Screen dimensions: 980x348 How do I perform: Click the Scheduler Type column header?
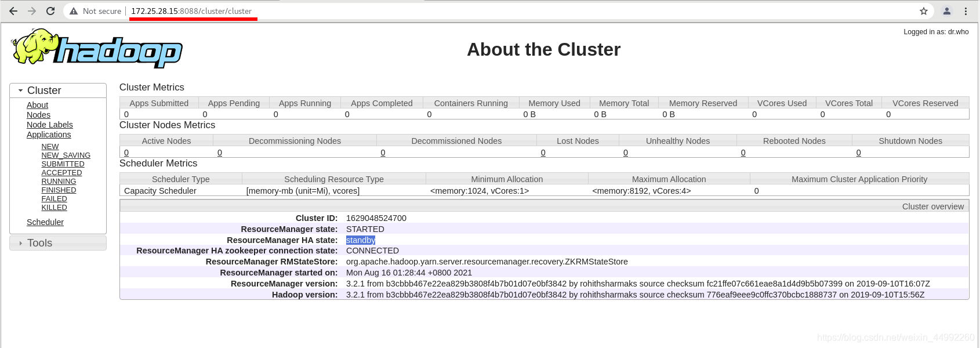point(181,179)
